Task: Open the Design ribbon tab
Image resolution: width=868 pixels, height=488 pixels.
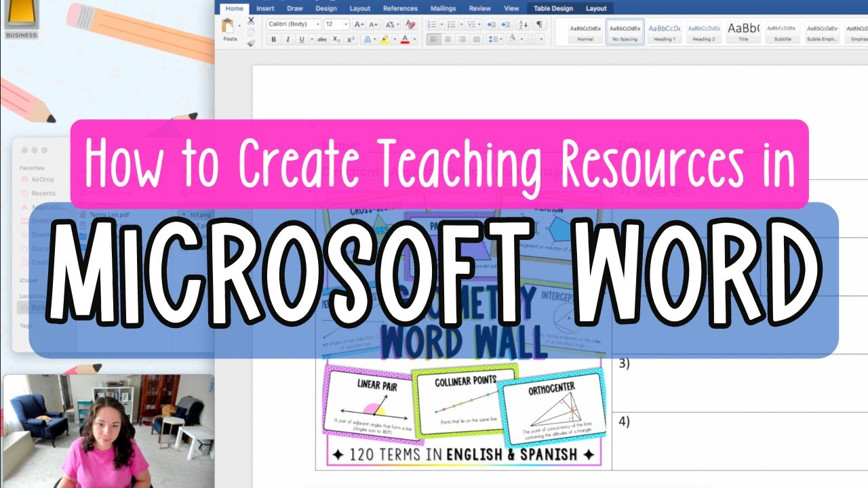Action: point(326,8)
